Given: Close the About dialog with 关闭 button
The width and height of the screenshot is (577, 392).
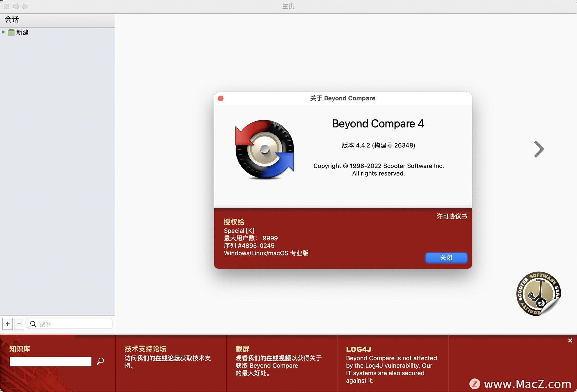Looking at the screenshot, I should [x=446, y=257].
